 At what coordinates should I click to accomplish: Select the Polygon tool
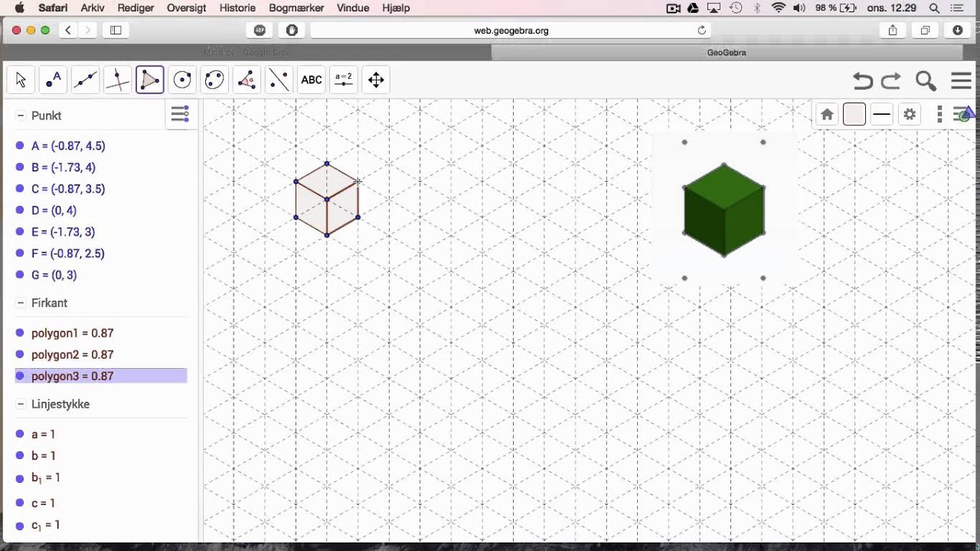[150, 80]
